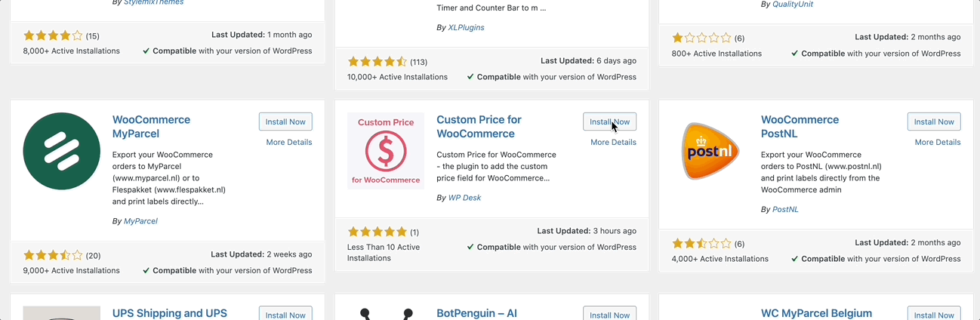Open the QualityUnit author link
Viewport: 980px width, 320px height.
point(793,4)
